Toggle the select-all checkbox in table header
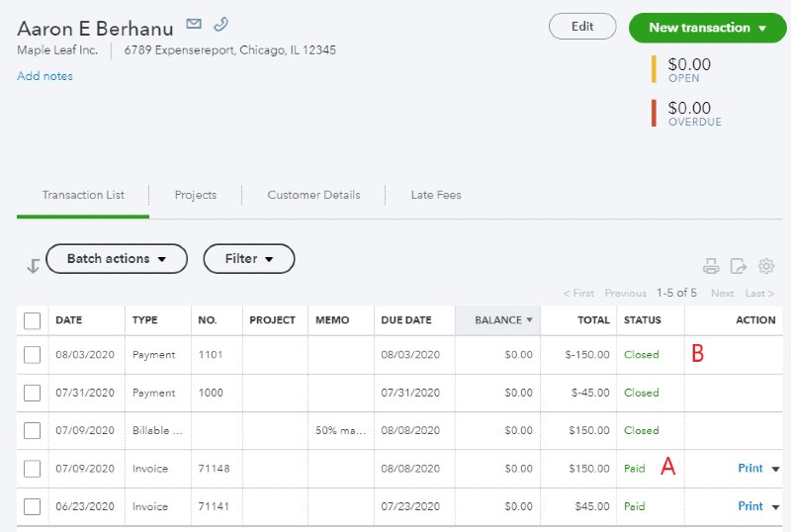The image size is (791, 532). (x=32, y=320)
